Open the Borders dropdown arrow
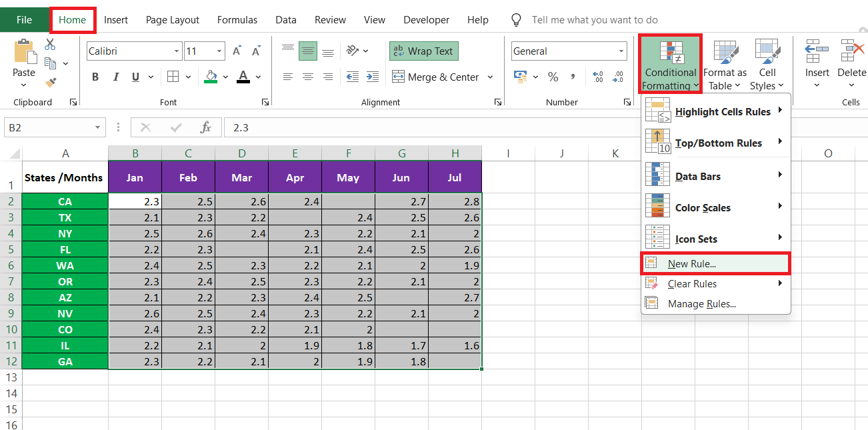Screen dimensions: 868x430 tap(188, 77)
